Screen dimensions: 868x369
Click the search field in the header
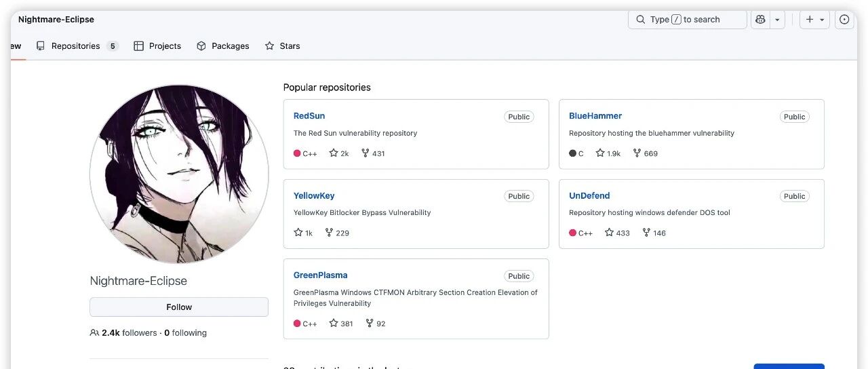(x=688, y=20)
